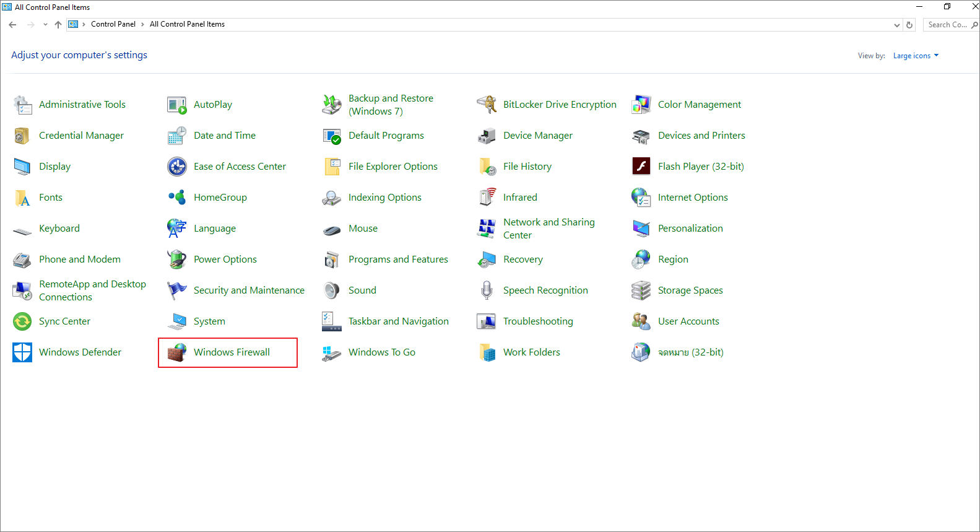Open the Indexing Options icon
The image size is (980, 532).
(x=332, y=198)
